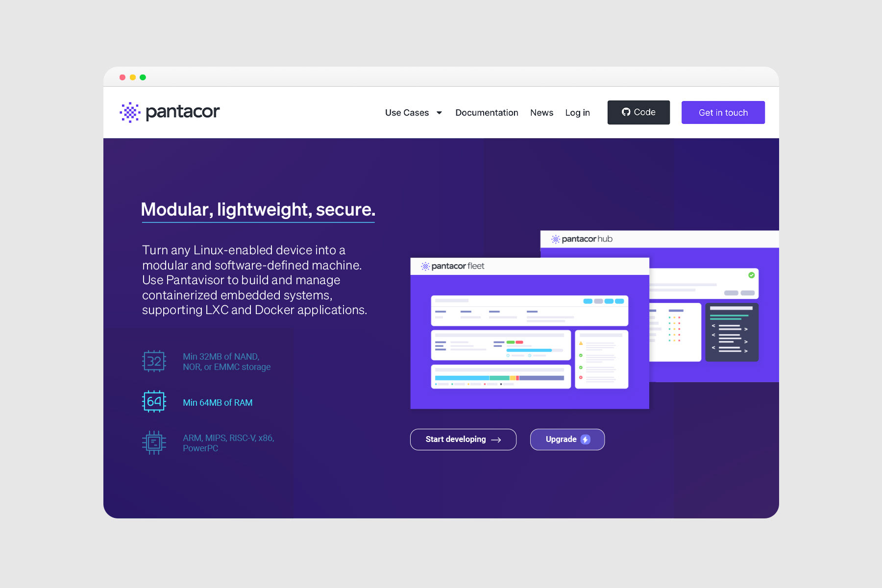Screen dimensions: 882x588
Task: Click the multicolor usage bar in fleet preview
Action: 499,378
